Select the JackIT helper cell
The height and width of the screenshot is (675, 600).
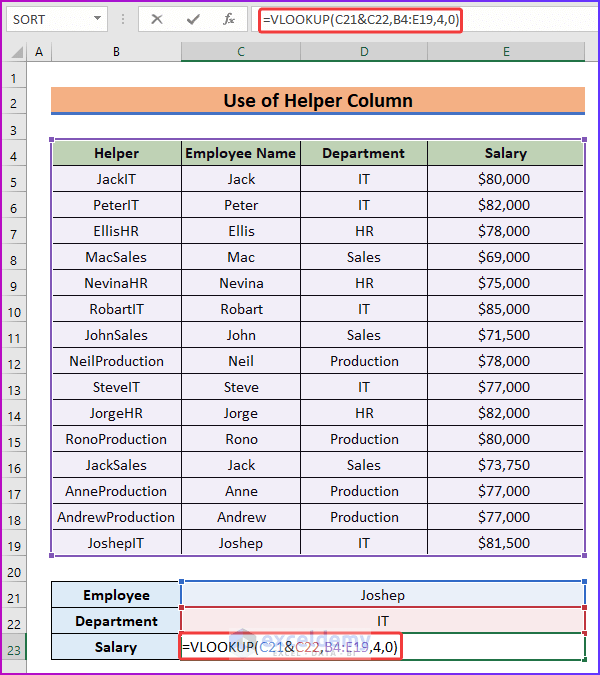[x=117, y=179]
